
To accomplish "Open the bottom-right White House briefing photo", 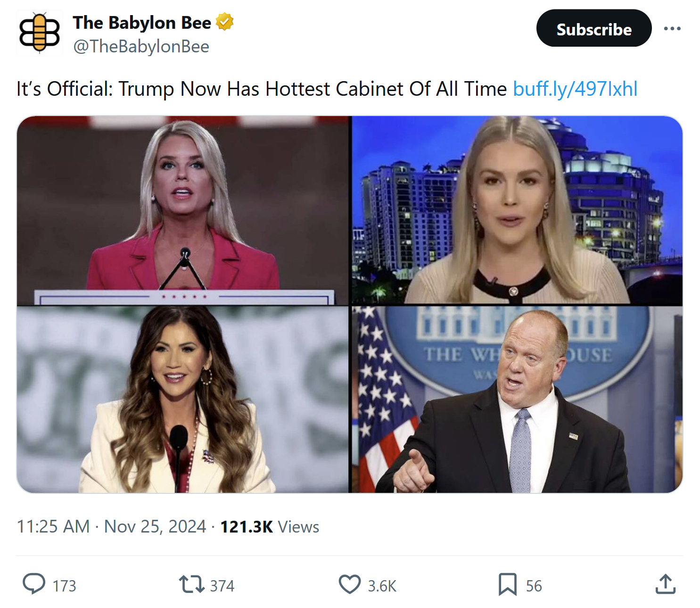I will point(517,400).
